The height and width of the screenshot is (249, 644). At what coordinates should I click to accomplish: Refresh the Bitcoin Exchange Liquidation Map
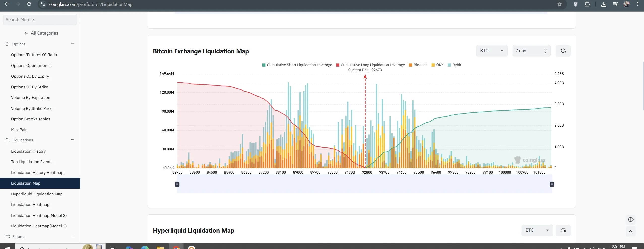tap(563, 51)
